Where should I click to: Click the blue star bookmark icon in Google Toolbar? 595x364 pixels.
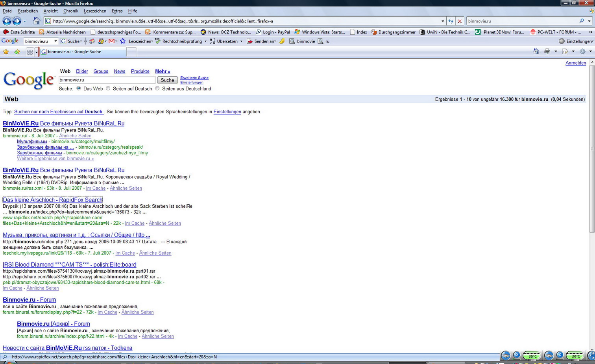[x=123, y=41]
